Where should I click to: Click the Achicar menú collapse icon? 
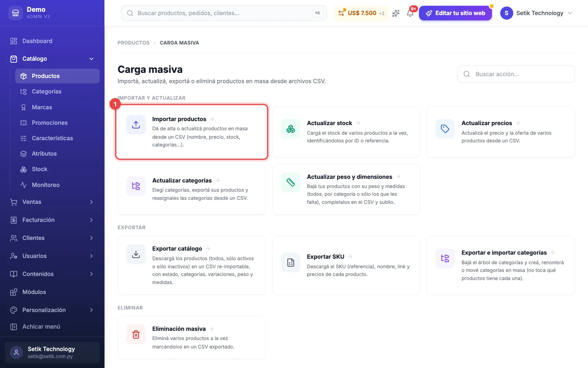pos(14,327)
